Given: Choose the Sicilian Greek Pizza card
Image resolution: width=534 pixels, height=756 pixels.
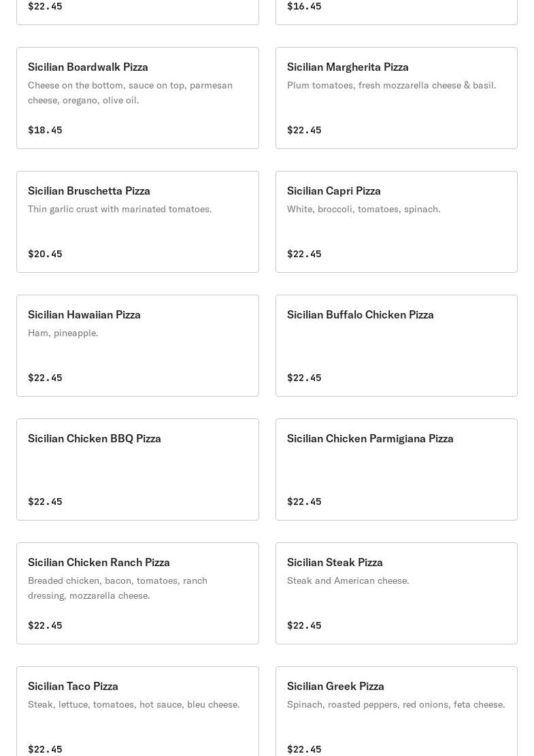Looking at the screenshot, I should (x=396, y=712).
